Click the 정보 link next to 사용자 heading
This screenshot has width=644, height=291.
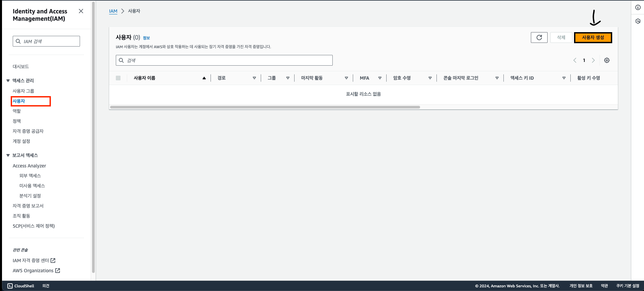pyautogui.click(x=146, y=38)
